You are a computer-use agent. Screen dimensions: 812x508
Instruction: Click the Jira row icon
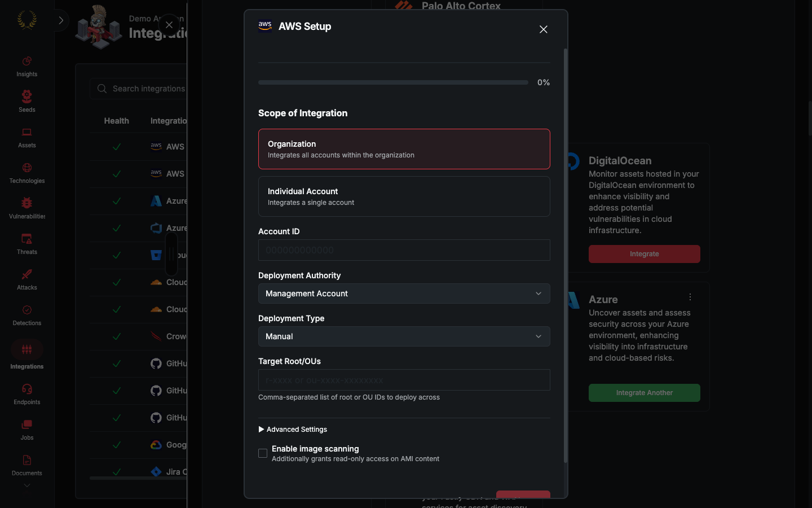point(156,472)
